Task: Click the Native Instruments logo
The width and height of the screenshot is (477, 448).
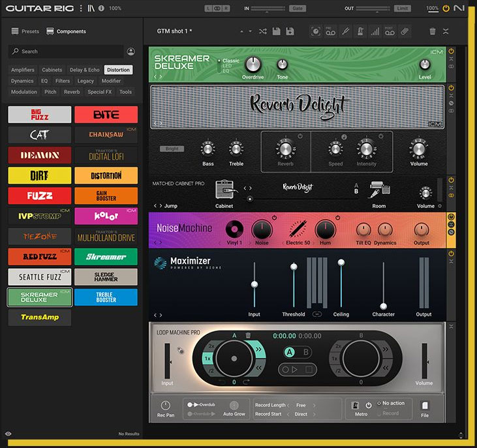Action: point(459,8)
